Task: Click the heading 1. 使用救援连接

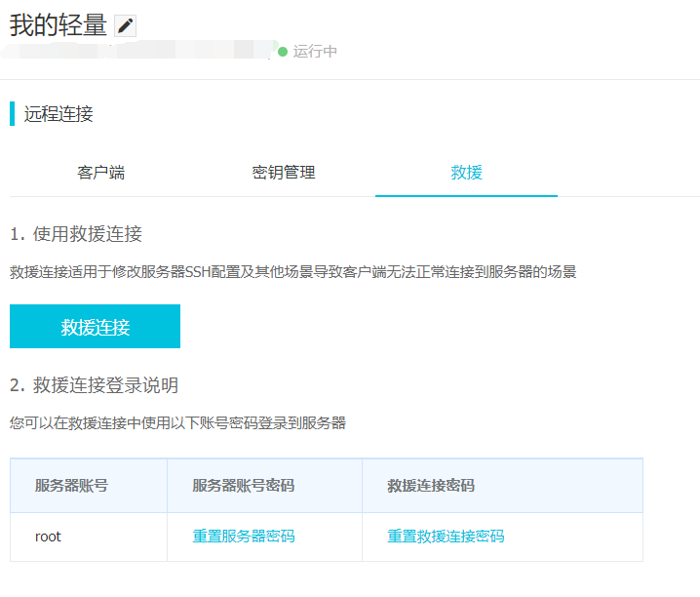Action: point(76,234)
